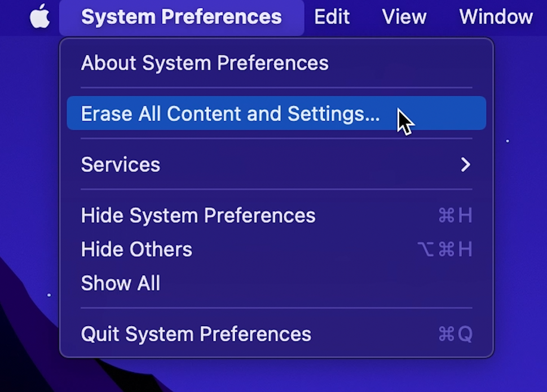The width and height of the screenshot is (547, 392).
Task: Click "Hide Others"
Action: click(x=136, y=249)
